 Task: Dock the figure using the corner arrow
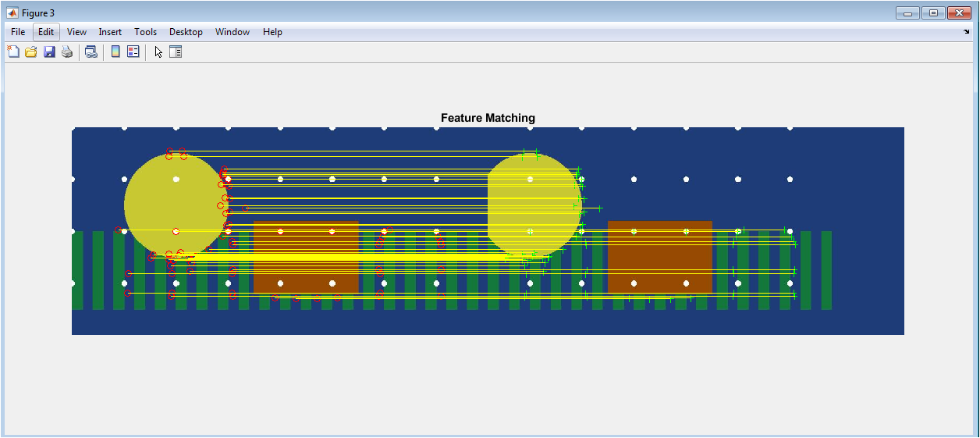[x=967, y=32]
